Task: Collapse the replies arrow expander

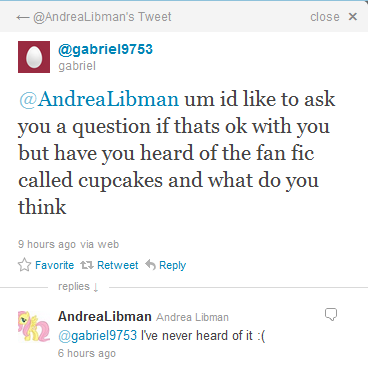Action: pyautogui.click(x=96, y=287)
